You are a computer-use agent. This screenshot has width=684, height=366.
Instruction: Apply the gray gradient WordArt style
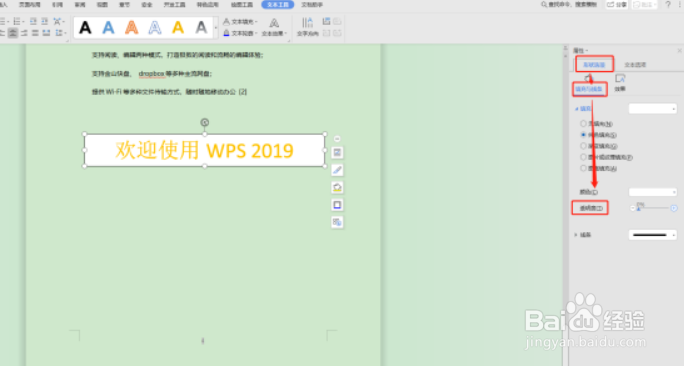(x=201, y=28)
